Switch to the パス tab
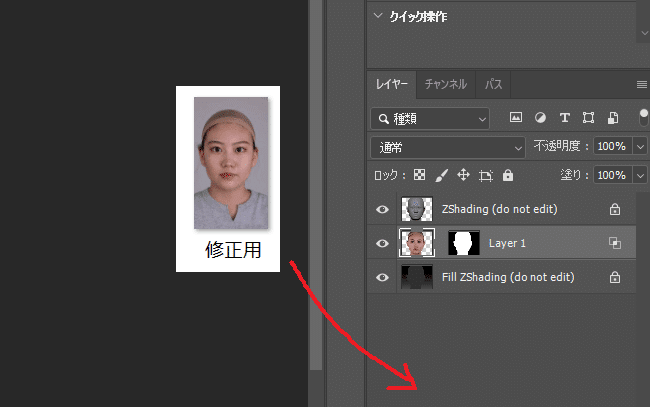The image size is (650, 407). click(x=493, y=85)
